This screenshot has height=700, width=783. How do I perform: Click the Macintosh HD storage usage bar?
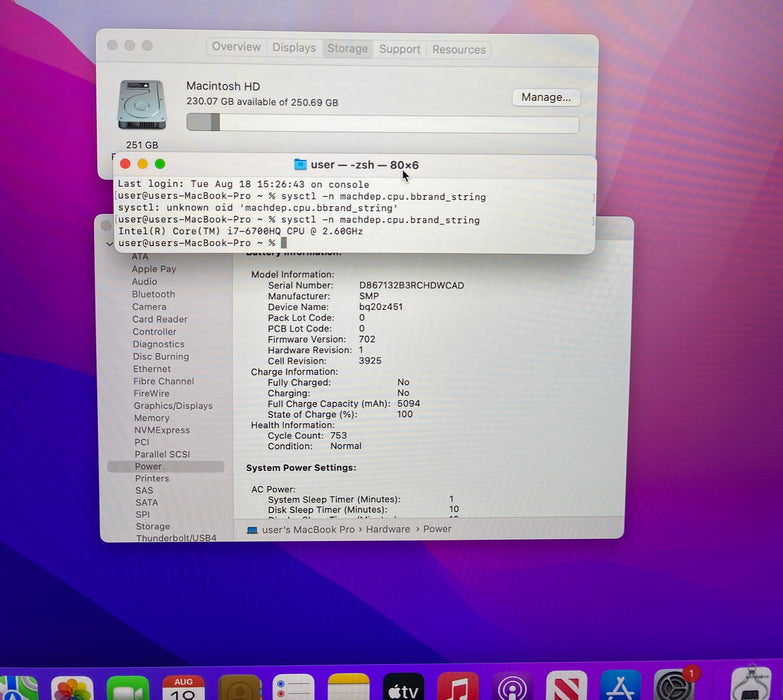tap(383, 123)
